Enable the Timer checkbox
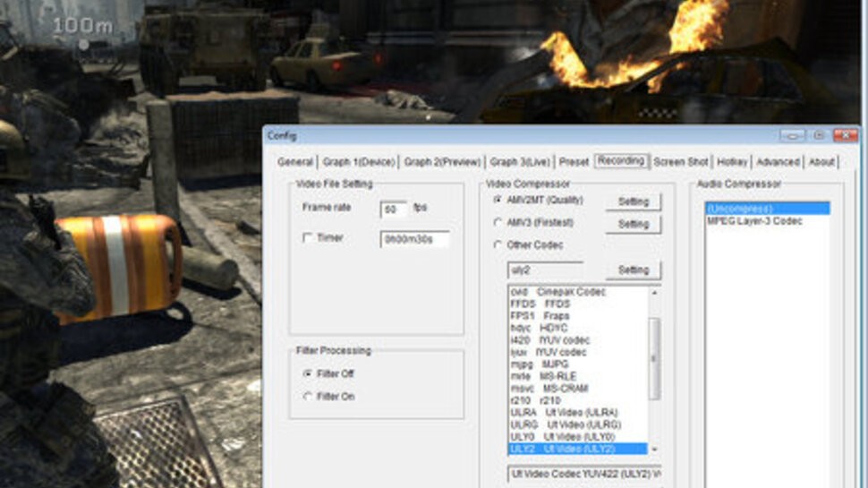 (308, 238)
